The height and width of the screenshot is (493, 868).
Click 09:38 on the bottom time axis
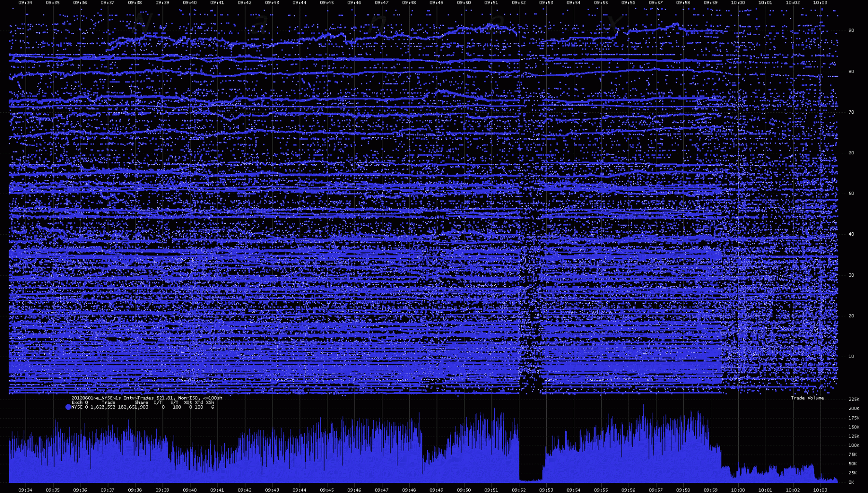click(135, 490)
